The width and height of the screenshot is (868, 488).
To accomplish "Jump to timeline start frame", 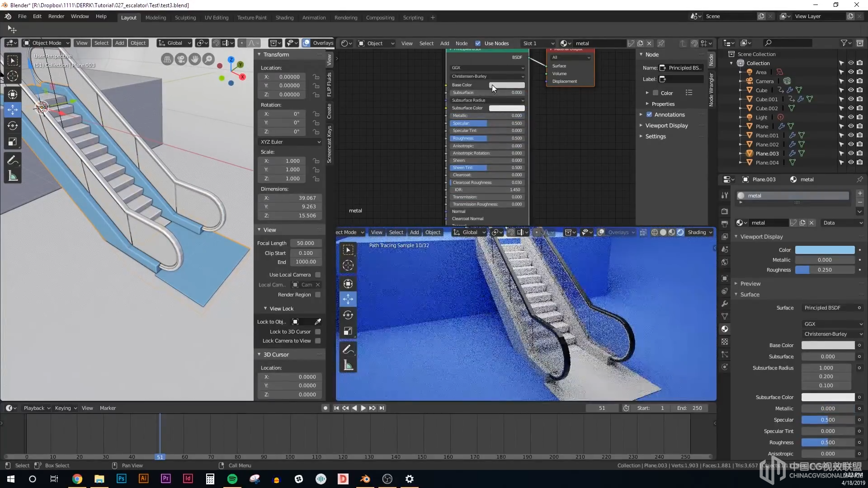I will click(336, 408).
